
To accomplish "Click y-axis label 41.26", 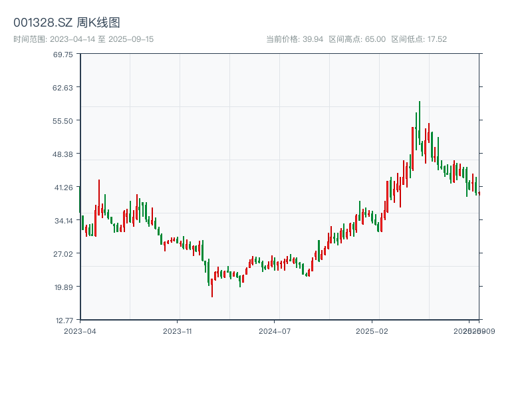I will (x=63, y=188).
